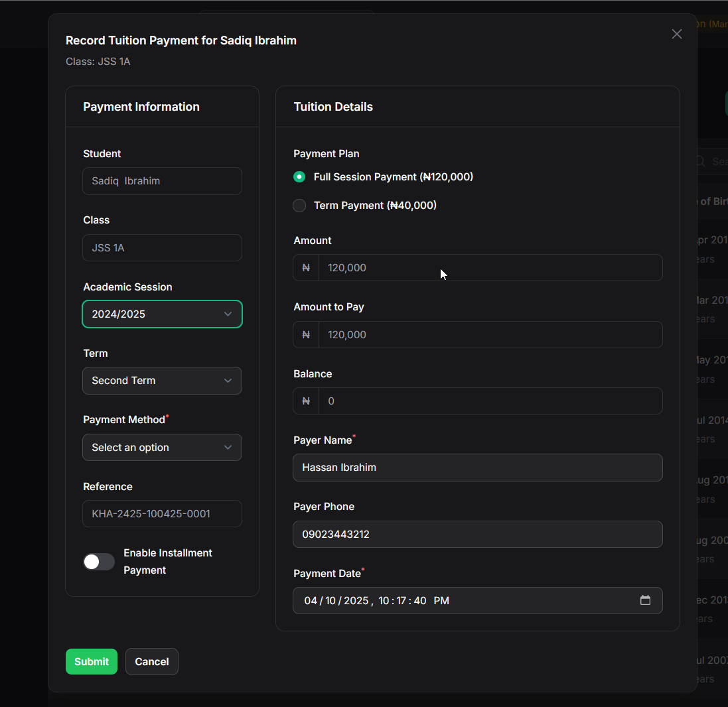Click the Amount to Pay input field
Viewport: 728px width, 707px height.
point(490,335)
